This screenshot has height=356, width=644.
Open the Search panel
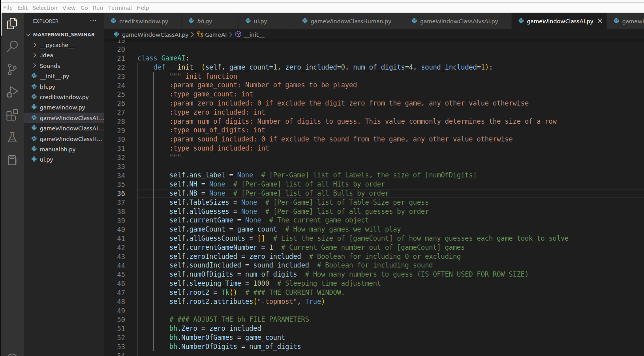tap(12, 46)
